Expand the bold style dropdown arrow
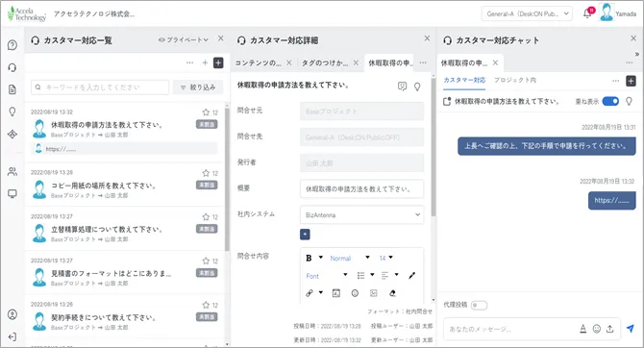 (x=321, y=258)
